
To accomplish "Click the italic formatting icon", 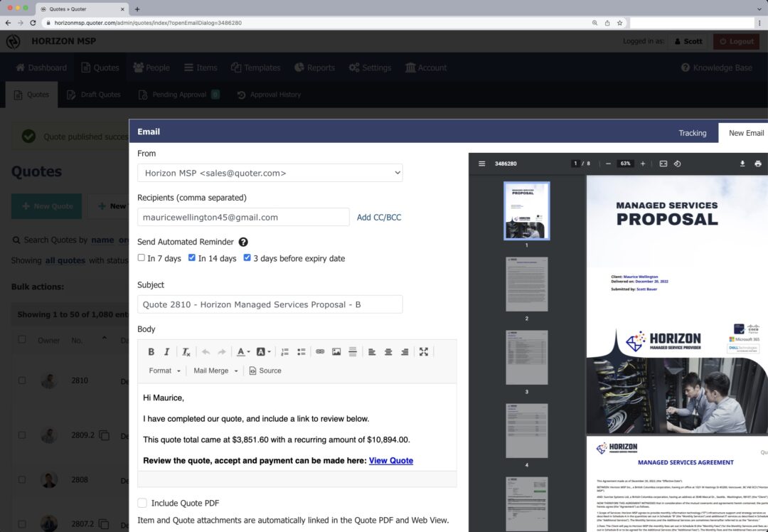I will pyautogui.click(x=167, y=351).
